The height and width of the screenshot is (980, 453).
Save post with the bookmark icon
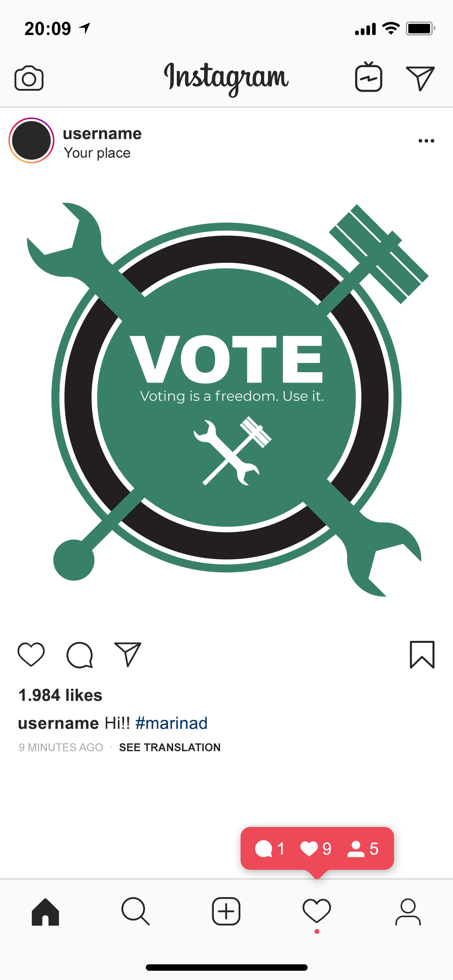tap(422, 655)
